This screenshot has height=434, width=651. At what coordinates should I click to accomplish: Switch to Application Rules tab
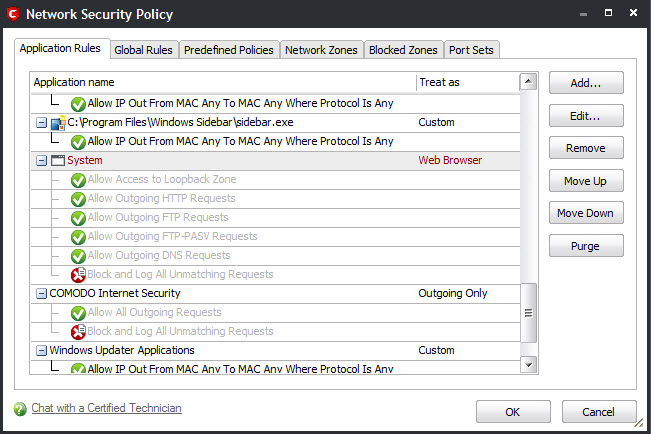(60, 49)
